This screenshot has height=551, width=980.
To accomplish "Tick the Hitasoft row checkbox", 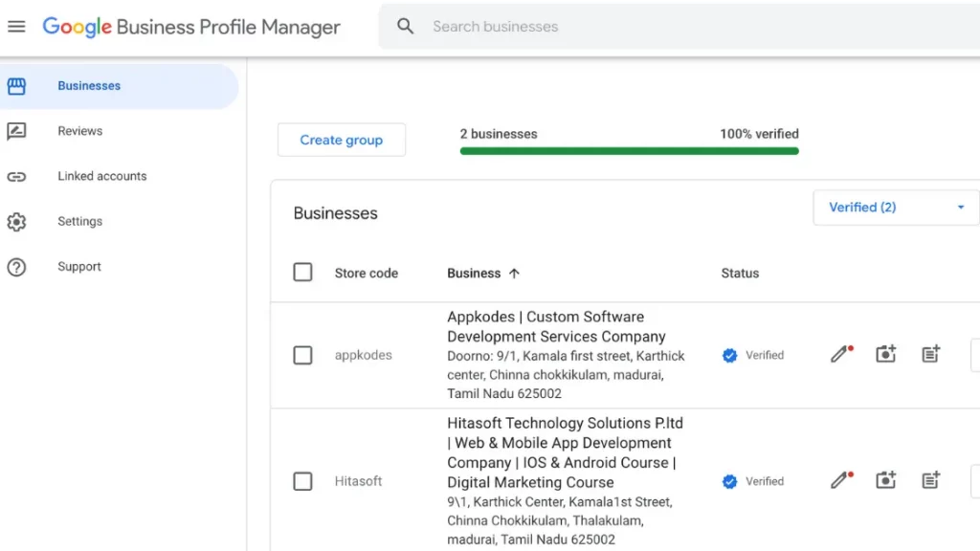I will [x=302, y=481].
